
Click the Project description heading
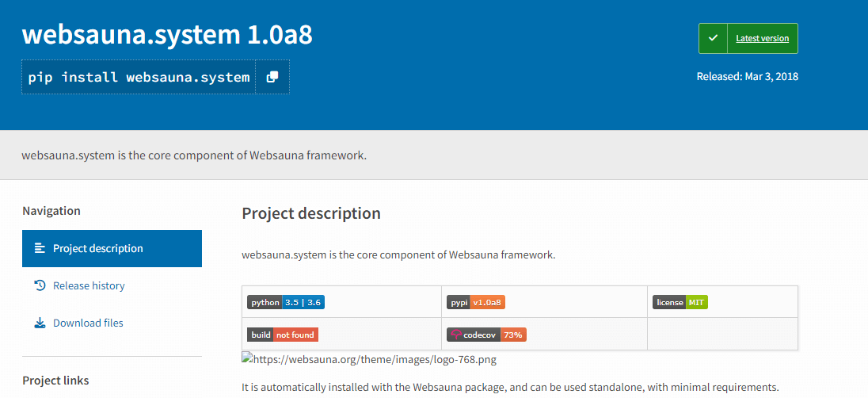(x=310, y=213)
